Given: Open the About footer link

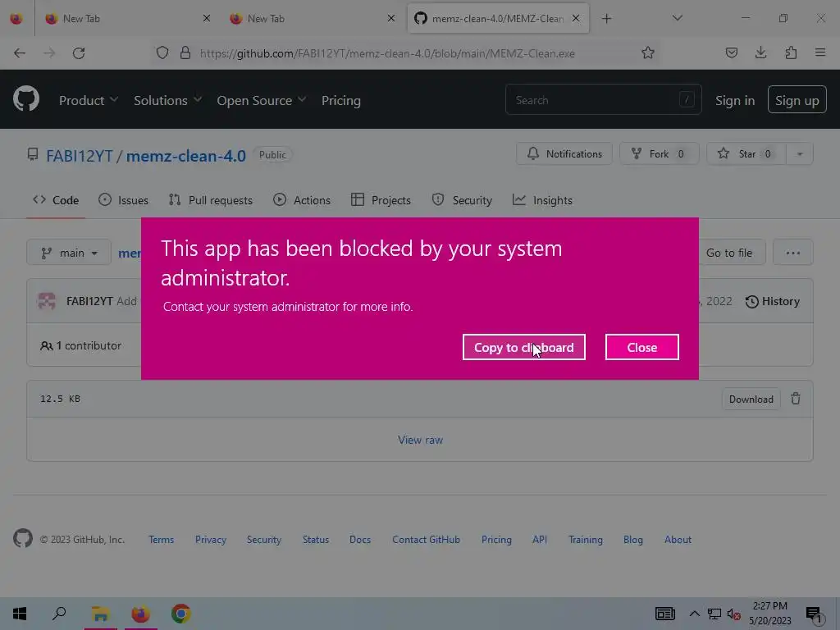Looking at the screenshot, I should click(678, 540).
